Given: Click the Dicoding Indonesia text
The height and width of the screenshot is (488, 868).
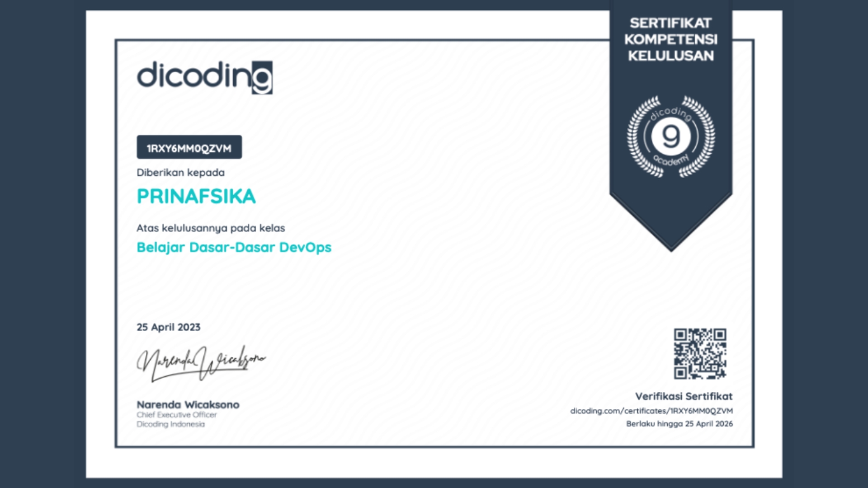Looking at the screenshot, I should pyautogui.click(x=171, y=424).
